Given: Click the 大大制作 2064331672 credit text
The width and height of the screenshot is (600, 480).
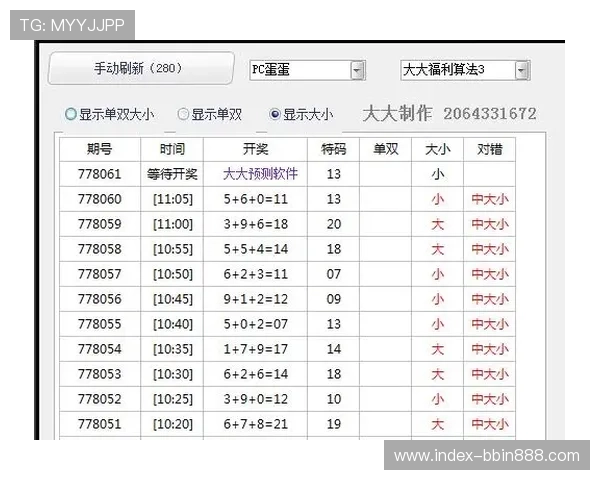Looking at the screenshot, I should click(x=449, y=114).
